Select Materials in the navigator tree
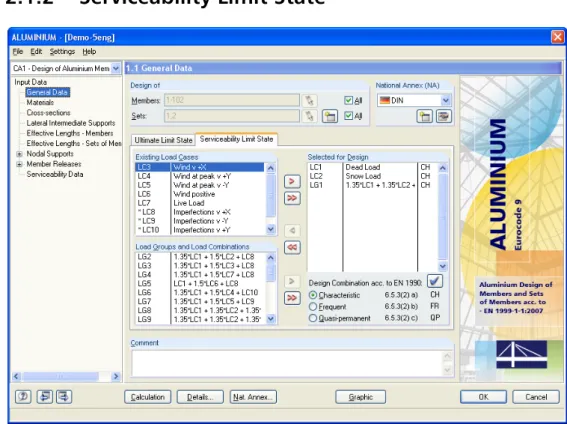 pyautogui.click(x=40, y=103)
